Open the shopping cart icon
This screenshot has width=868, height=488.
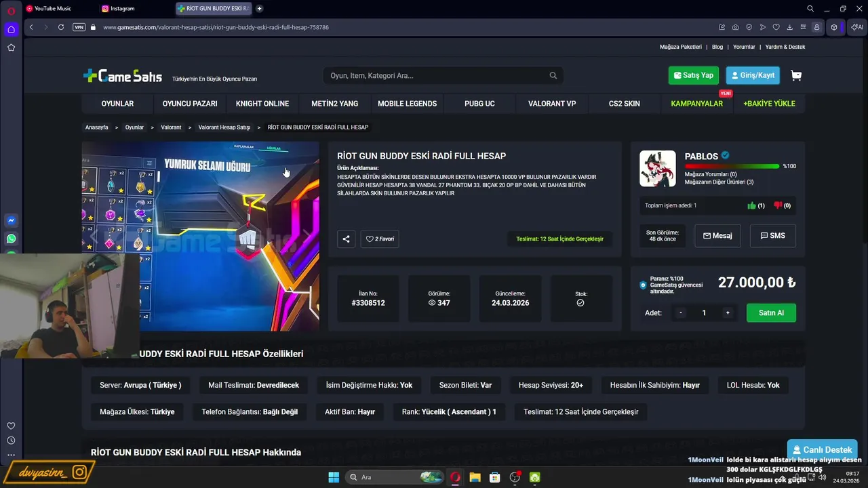796,75
